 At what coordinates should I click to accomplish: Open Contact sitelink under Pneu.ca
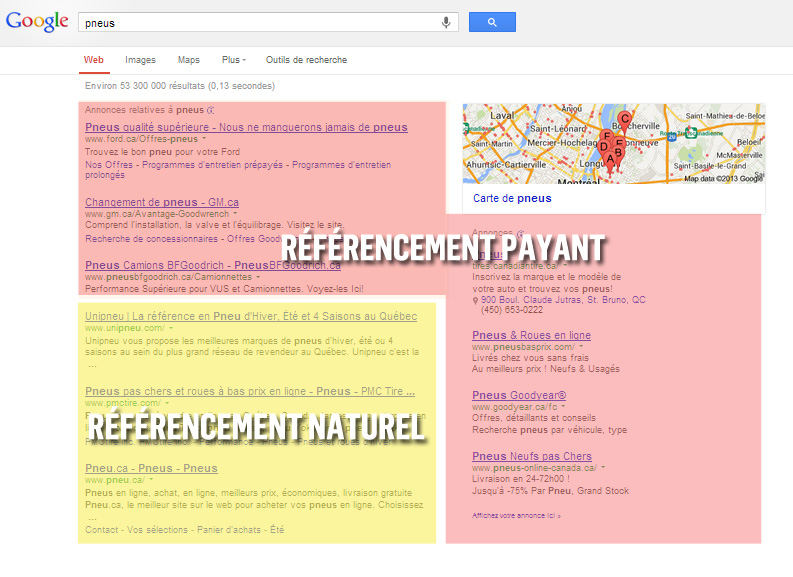[x=102, y=529]
